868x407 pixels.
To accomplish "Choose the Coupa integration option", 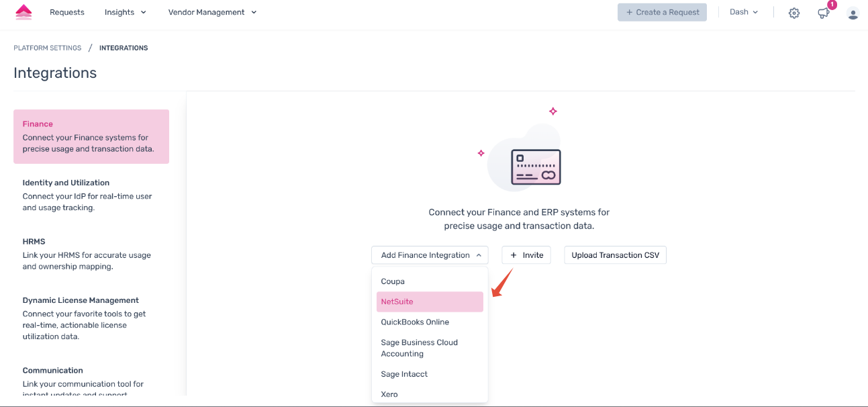I will coord(392,281).
